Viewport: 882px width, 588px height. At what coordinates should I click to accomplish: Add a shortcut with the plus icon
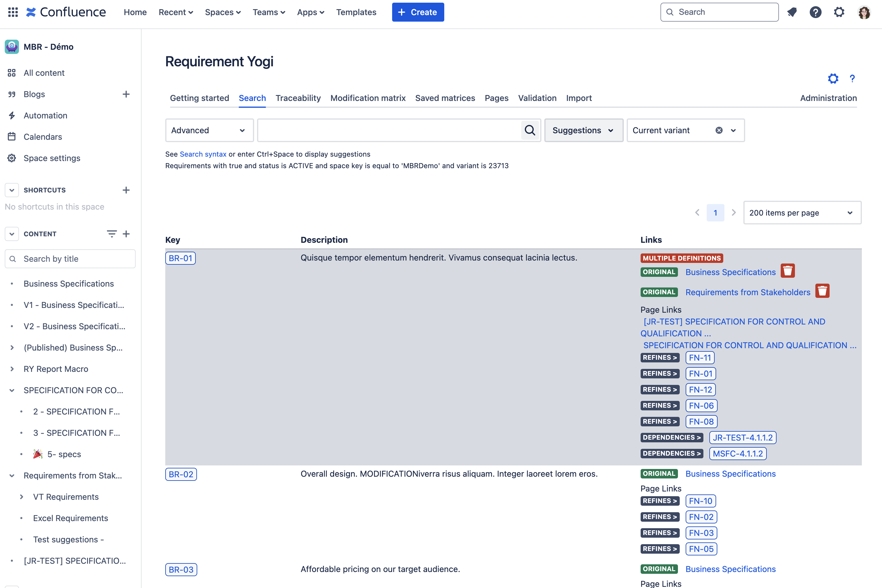[126, 190]
